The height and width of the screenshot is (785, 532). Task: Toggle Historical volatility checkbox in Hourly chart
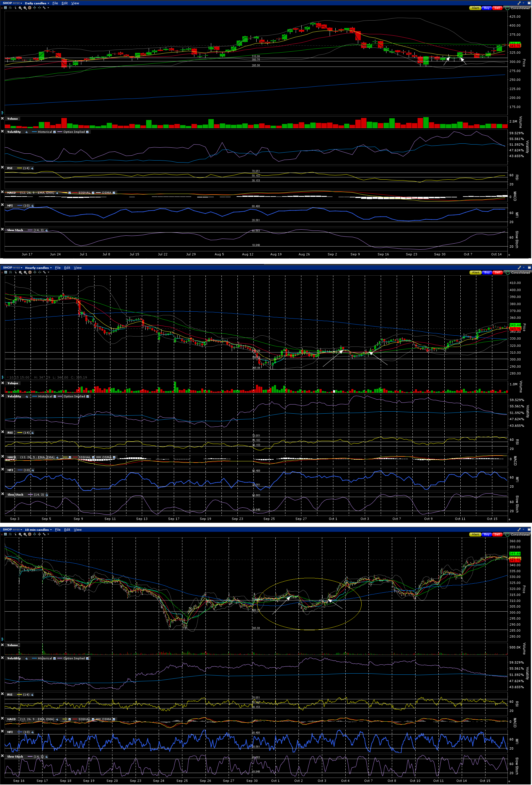pos(55,396)
